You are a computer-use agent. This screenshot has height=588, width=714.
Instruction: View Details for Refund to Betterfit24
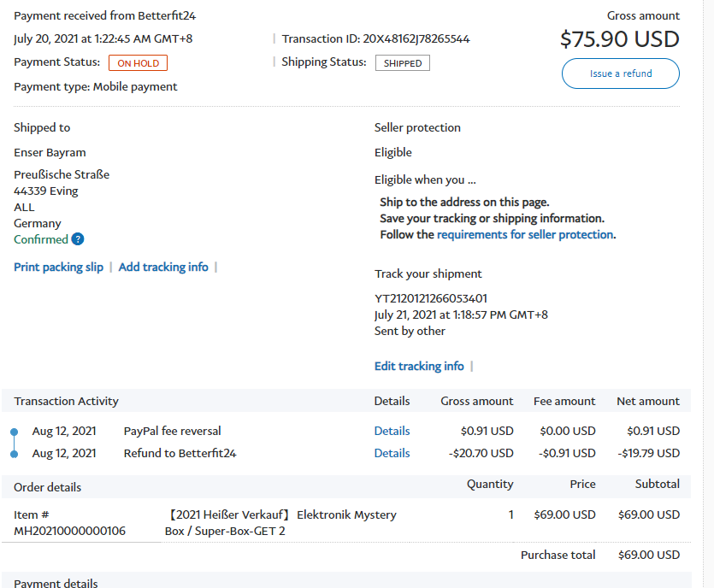click(392, 454)
